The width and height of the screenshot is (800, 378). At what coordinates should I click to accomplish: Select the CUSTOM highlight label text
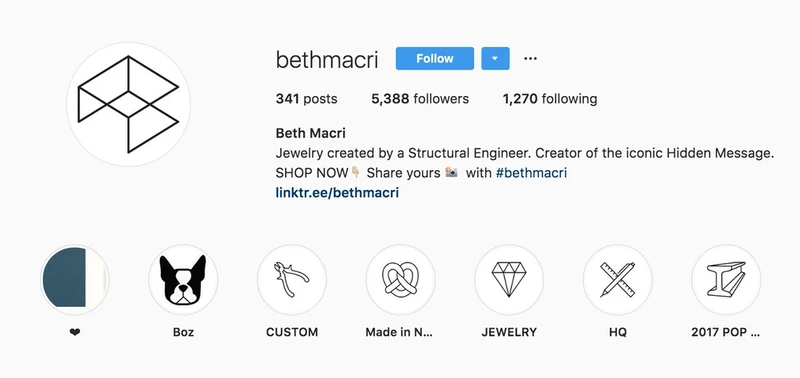pos(292,332)
